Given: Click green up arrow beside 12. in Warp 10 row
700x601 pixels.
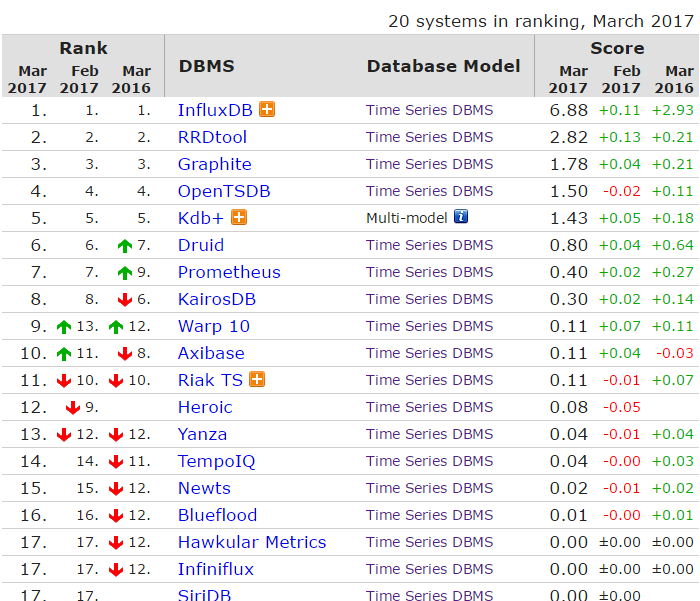Looking at the screenshot, I should [x=116, y=327].
